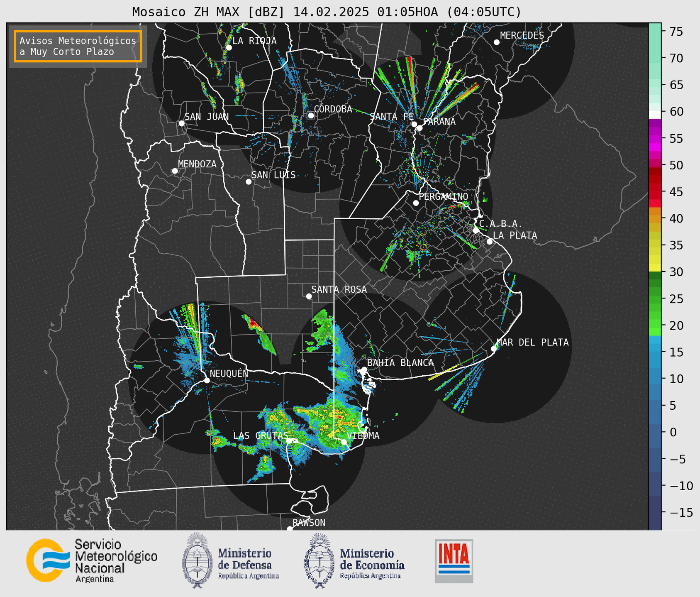The image size is (700, 597).
Task: Select the Rawson city marker dot
Action: (x=290, y=529)
